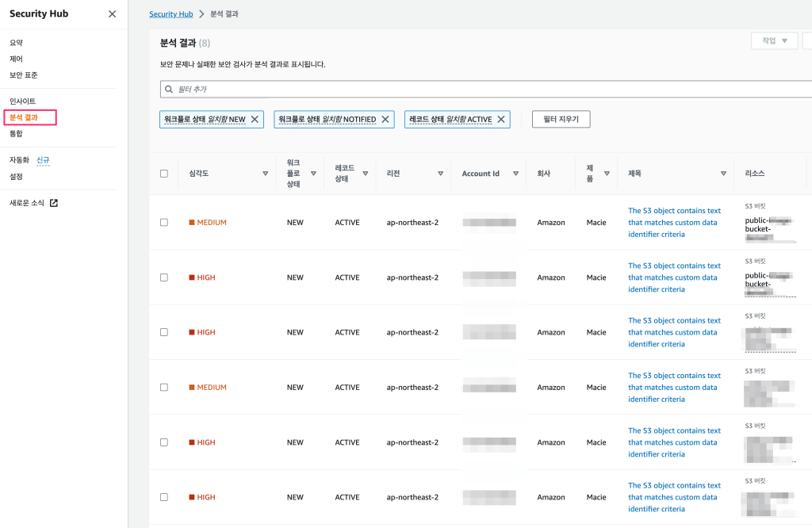Remove the 워크플로 상태 NOTIFIED filter chip
Image resolution: width=812 pixels, height=528 pixels.
click(x=385, y=119)
